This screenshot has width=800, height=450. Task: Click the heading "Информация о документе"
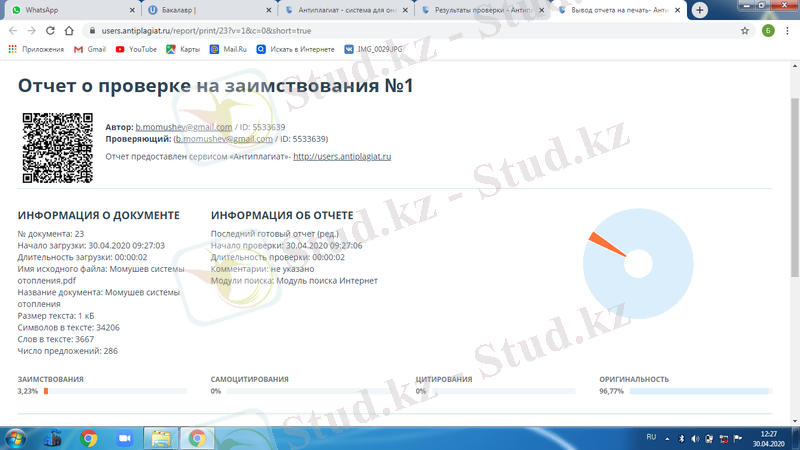[x=98, y=215]
